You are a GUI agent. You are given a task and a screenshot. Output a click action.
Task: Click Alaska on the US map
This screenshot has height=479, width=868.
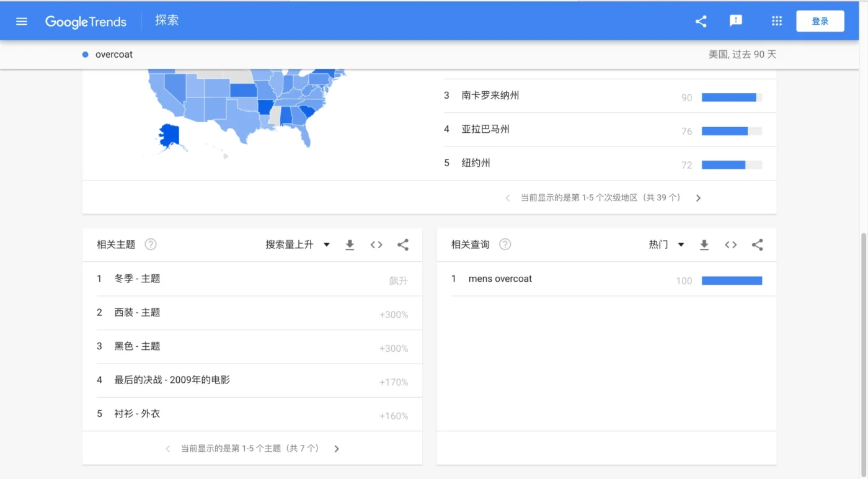tap(169, 135)
